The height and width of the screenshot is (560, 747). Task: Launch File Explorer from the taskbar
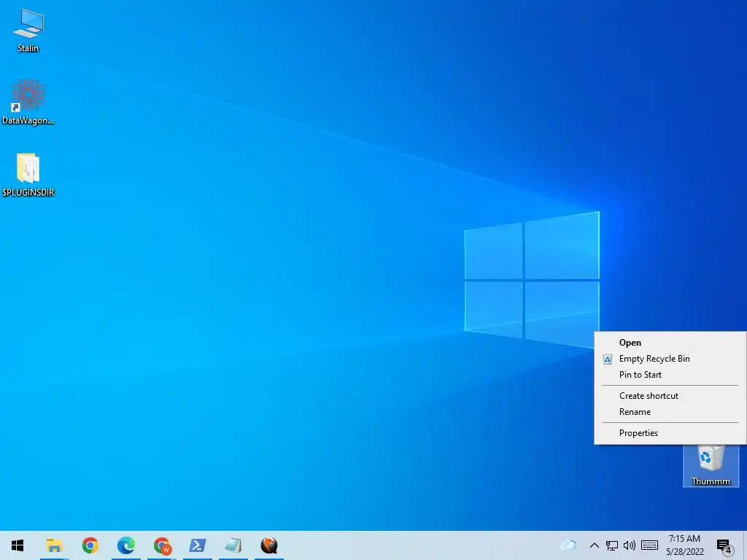click(54, 545)
